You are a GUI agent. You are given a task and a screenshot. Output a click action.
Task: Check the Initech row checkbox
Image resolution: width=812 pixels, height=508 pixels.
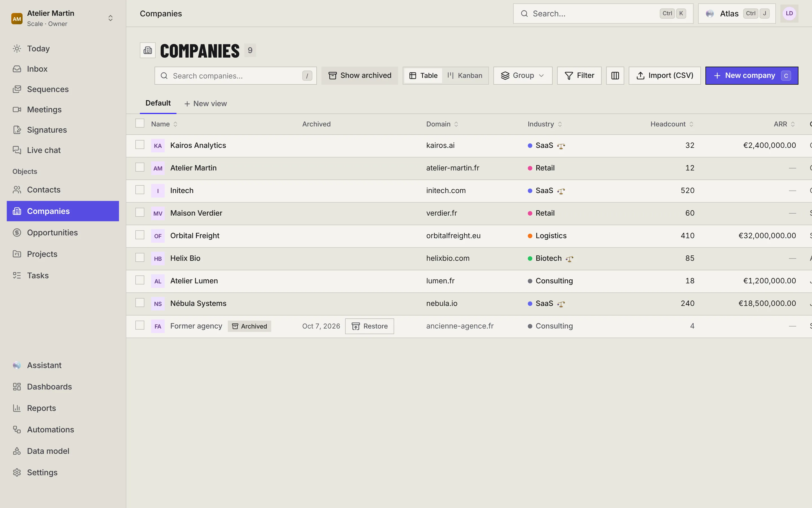tap(140, 190)
